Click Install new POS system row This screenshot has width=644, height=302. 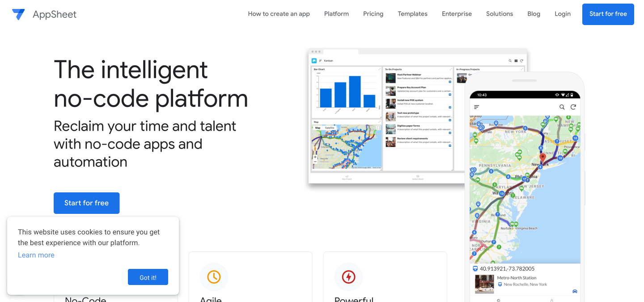(x=419, y=103)
